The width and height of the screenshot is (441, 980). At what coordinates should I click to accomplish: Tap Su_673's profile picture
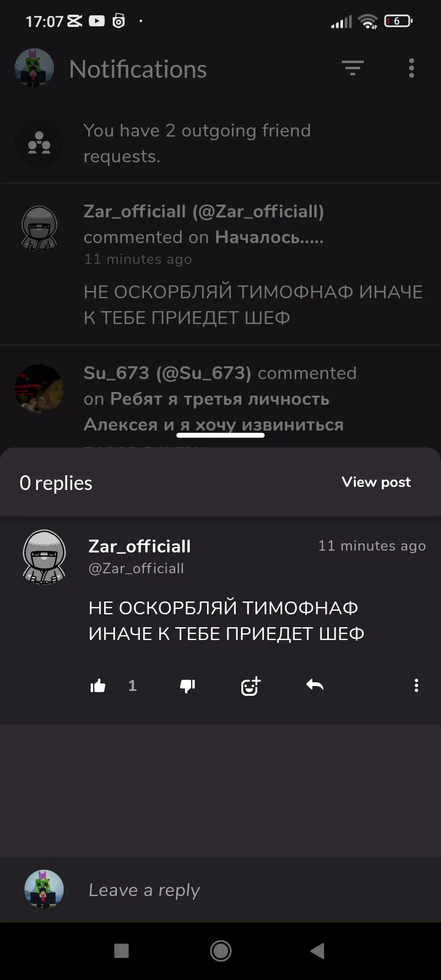point(39,388)
